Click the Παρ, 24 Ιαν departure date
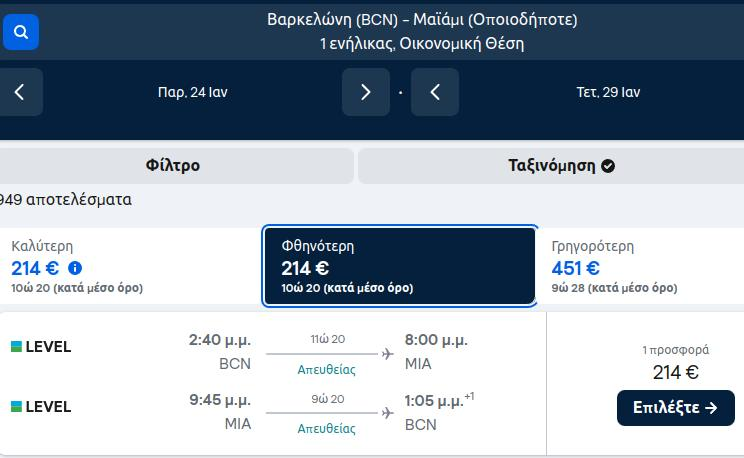The height and width of the screenshot is (458, 744). (x=193, y=92)
